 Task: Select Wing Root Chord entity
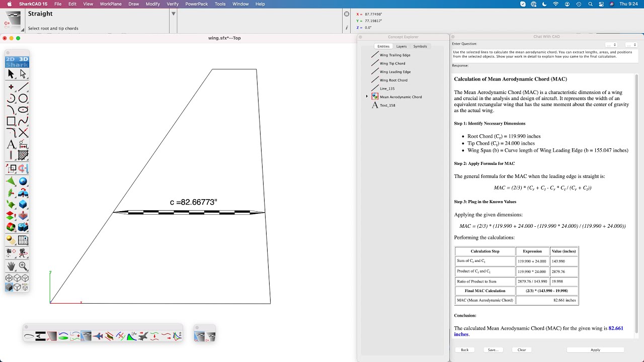click(x=393, y=80)
